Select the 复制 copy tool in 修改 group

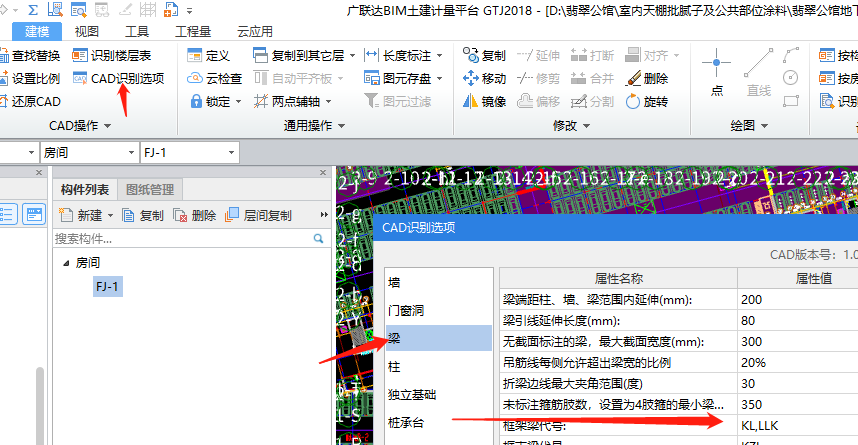[484, 55]
